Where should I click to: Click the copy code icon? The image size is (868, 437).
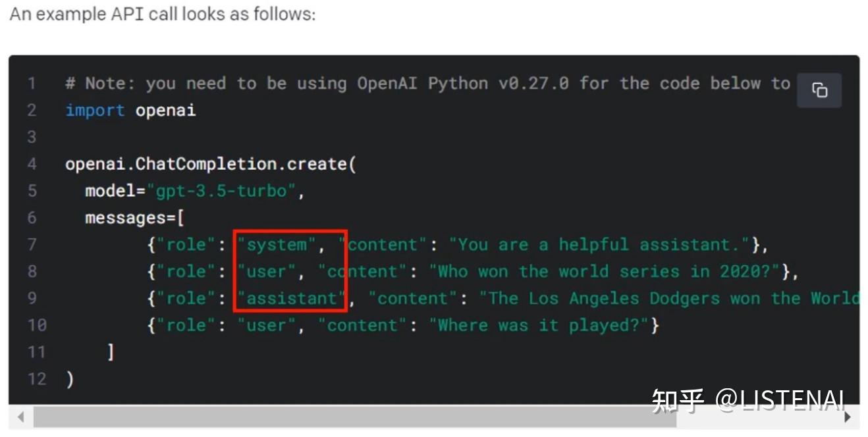pyautogui.click(x=819, y=90)
